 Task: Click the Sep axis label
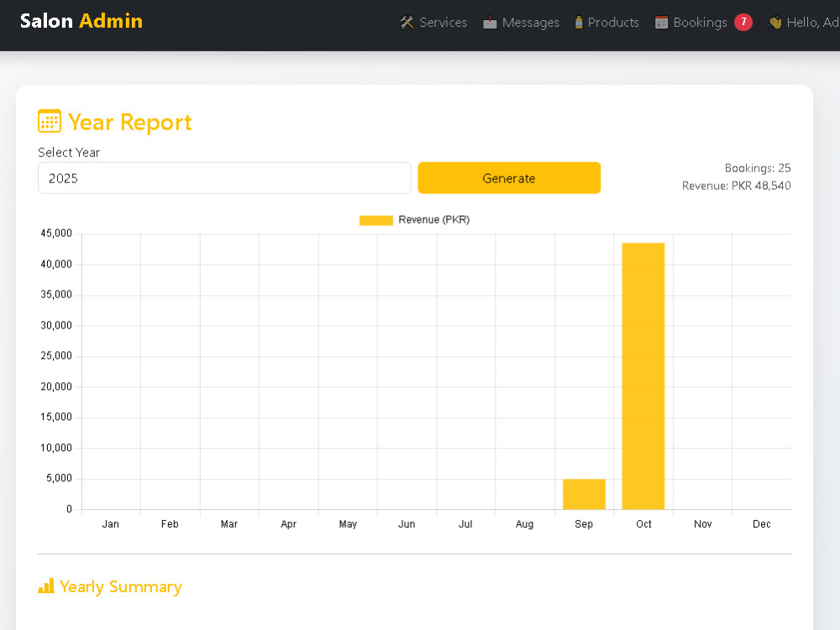point(584,524)
